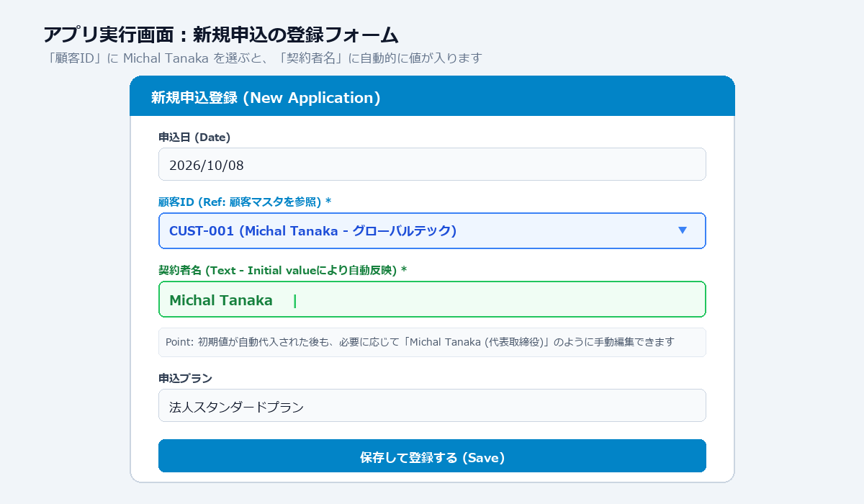Click the Point hint about 手動編集

432,342
